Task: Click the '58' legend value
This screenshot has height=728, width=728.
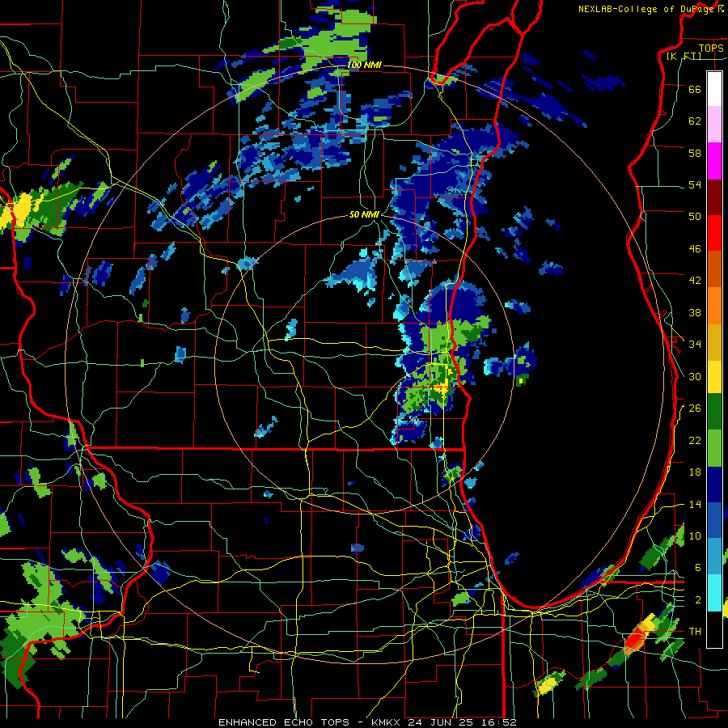Action: click(x=695, y=153)
